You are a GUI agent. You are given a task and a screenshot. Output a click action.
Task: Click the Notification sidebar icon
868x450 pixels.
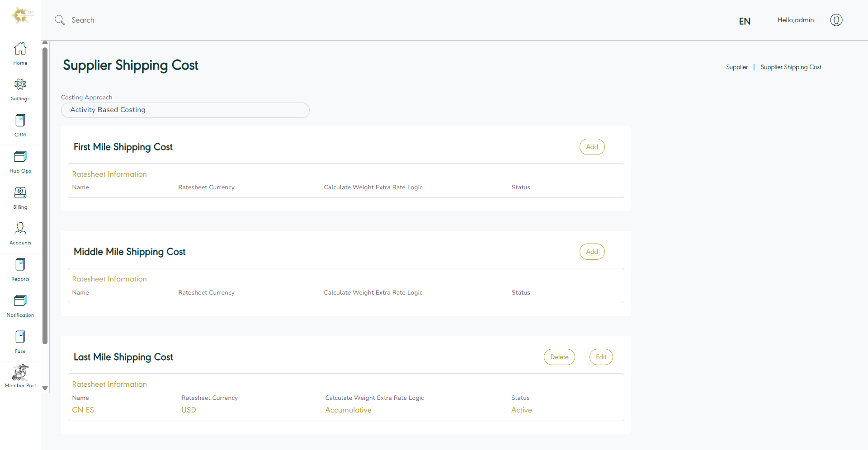20,301
